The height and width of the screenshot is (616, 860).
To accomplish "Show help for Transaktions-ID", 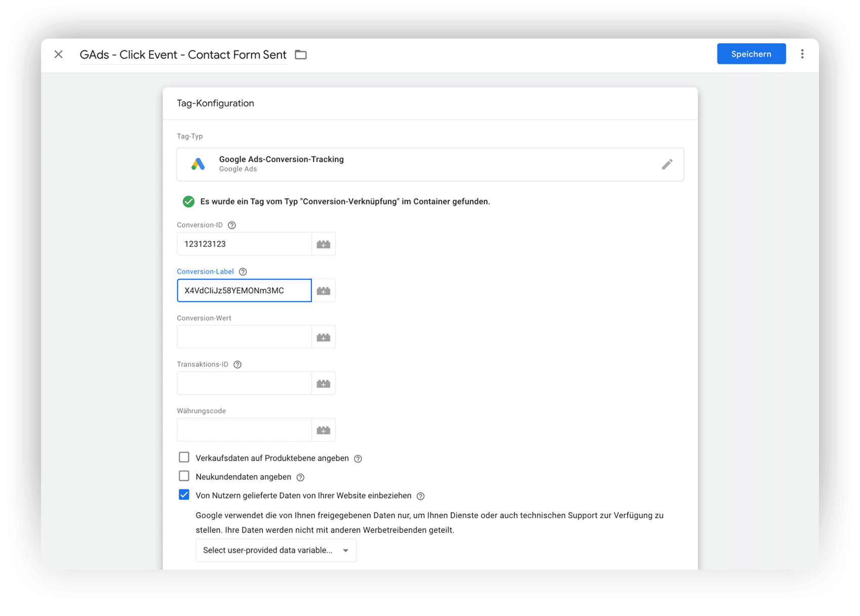I will pyautogui.click(x=238, y=364).
